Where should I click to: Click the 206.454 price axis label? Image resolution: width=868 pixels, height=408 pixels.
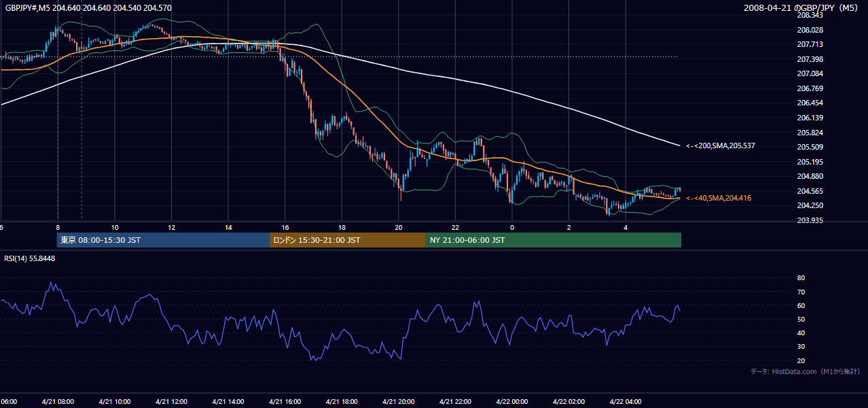pyautogui.click(x=810, y=103)
